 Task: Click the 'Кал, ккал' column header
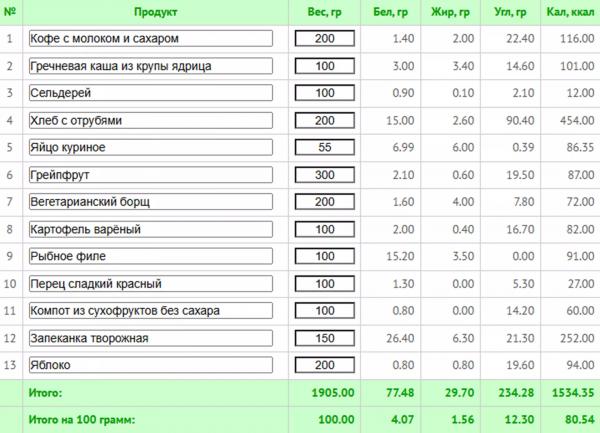(570, 12)
